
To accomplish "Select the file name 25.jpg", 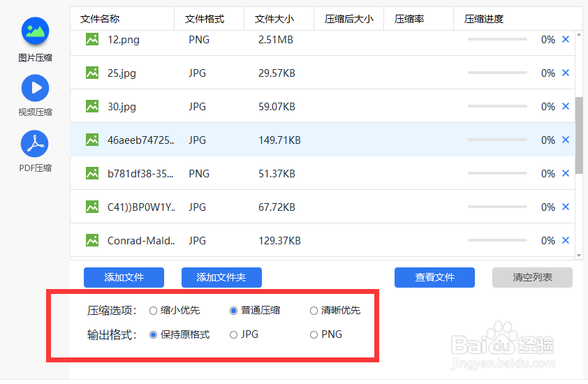I will coord(122,73).
